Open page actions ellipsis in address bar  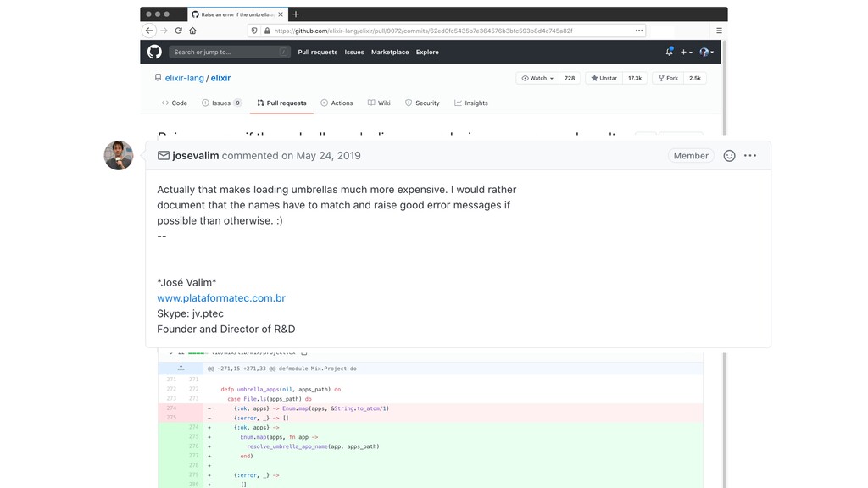(639, 30)
